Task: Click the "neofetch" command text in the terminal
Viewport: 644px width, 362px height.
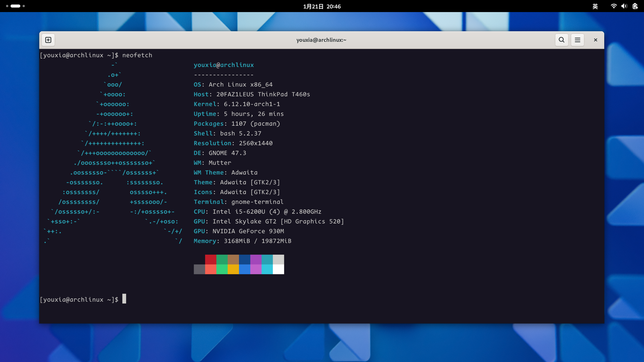Action: click(x=137, y=55)
